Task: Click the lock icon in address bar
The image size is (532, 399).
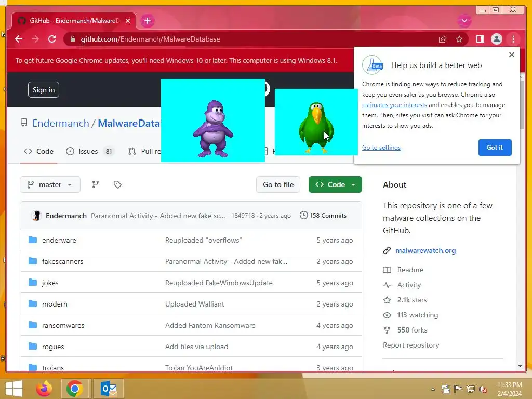Action: [72, 39]
